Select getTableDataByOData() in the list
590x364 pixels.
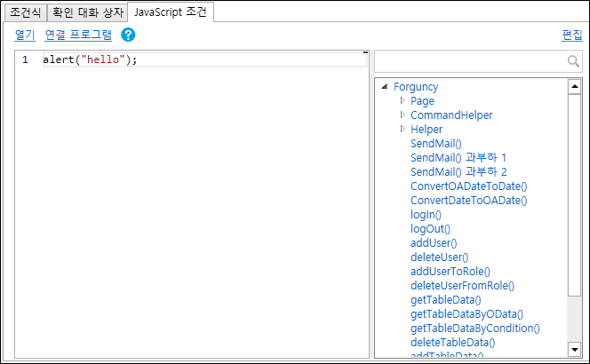[466, 314]
